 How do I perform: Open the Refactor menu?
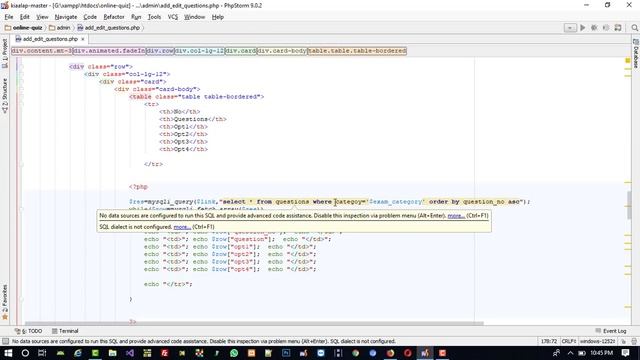point(114,17)
